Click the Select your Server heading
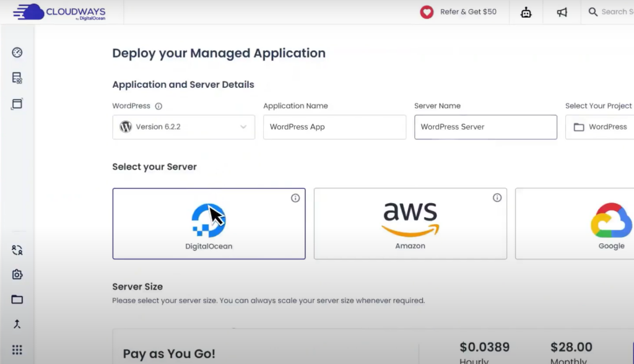The height and width of the screenshot is (364, 634). [154, 167]
